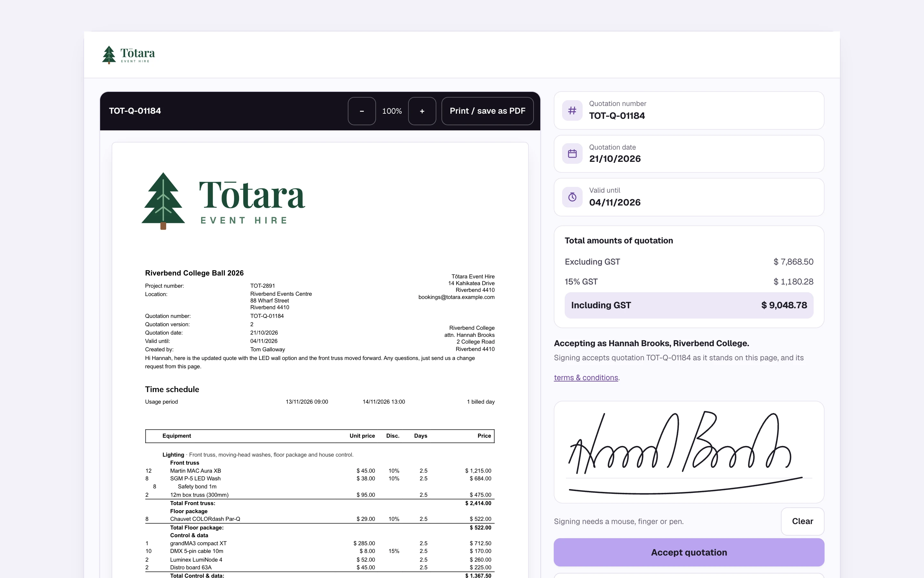Click the calendar icon beside Quotation date

click(x=572, y=154)
